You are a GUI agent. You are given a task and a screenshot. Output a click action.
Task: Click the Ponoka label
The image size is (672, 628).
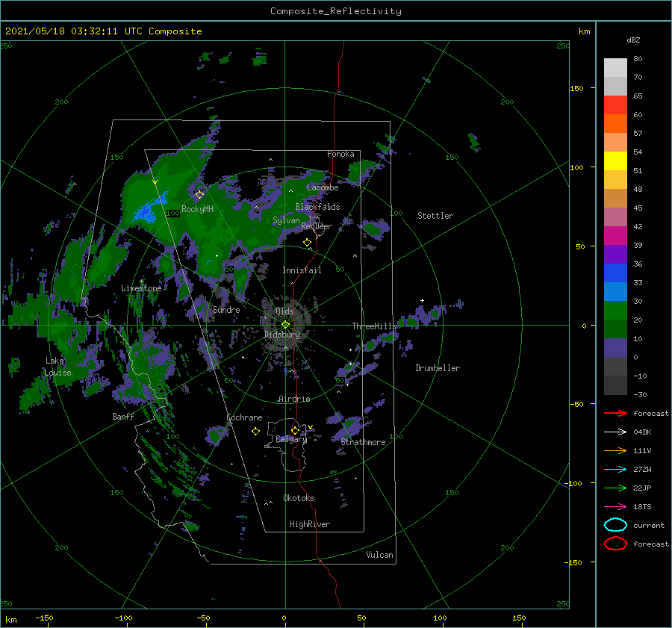pyautogui.click(x=340, y=154)
